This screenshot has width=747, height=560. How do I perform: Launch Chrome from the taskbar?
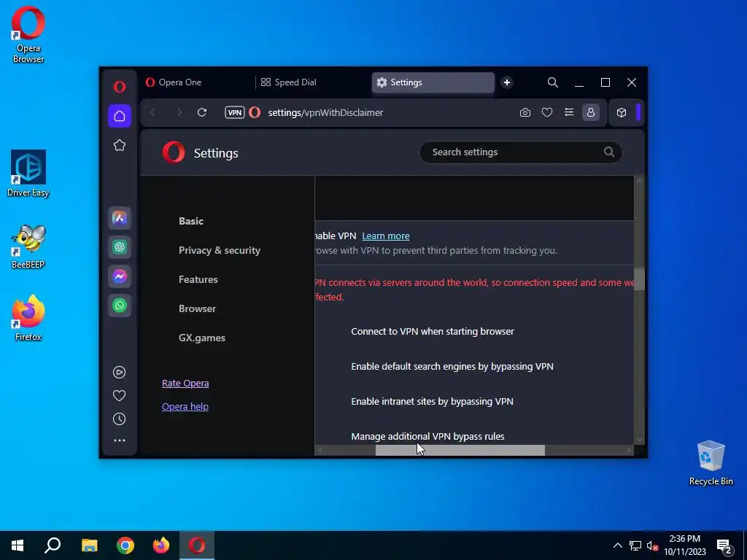click(x=125, y=545)
